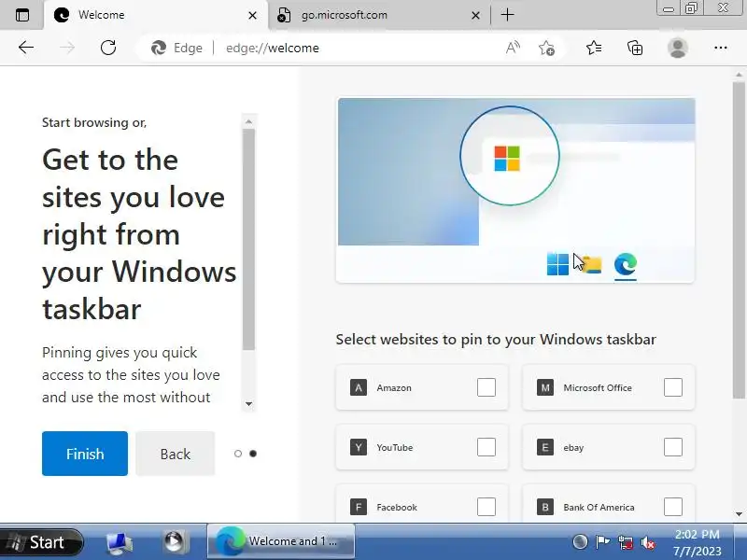Click the Edge 'Welcome and 1...' taskbar button
This screenshot has width=747, height=560.
[281, 541]
